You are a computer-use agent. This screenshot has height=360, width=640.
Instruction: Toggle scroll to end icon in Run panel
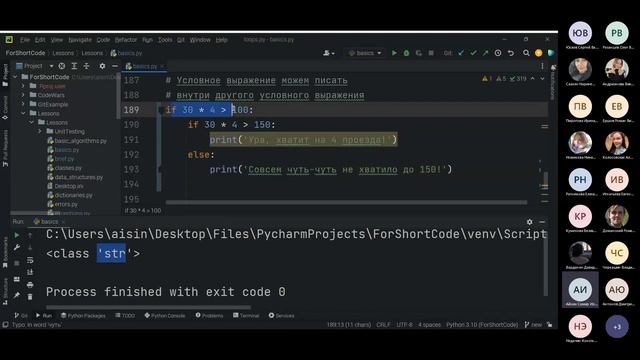[30, 272]
